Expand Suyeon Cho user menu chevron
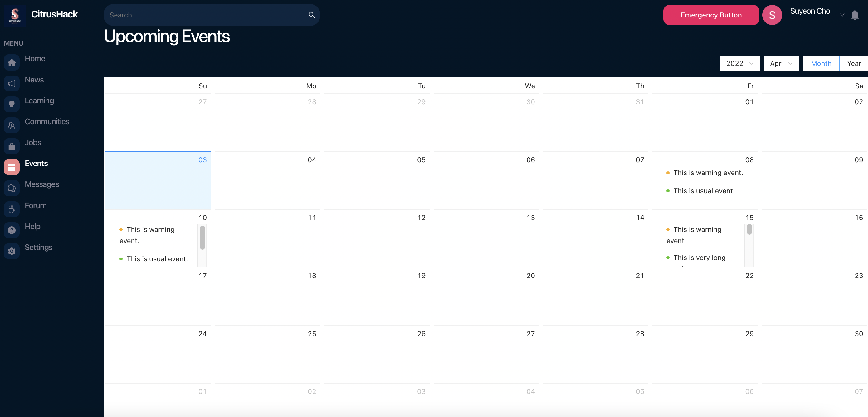Image resolution: width=868 pixels, height=417 pixels. pos(842,15)
